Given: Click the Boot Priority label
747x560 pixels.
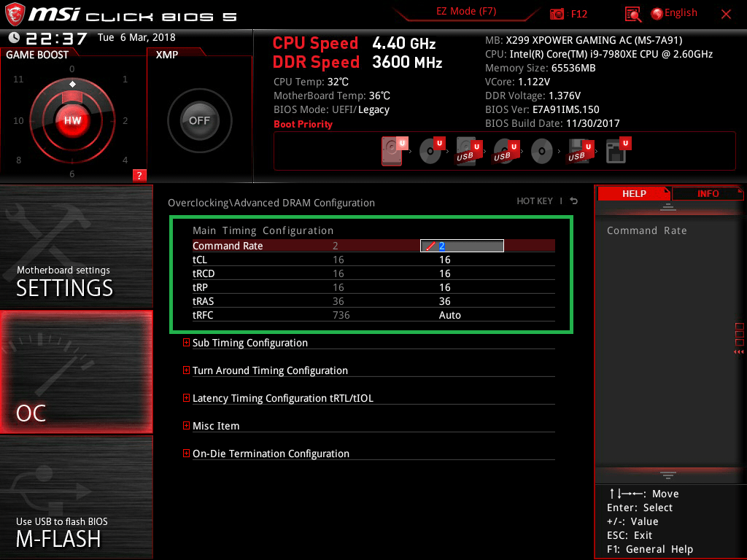Looking at the screenshot, I should pyautogui.click(x=303, y=124).
